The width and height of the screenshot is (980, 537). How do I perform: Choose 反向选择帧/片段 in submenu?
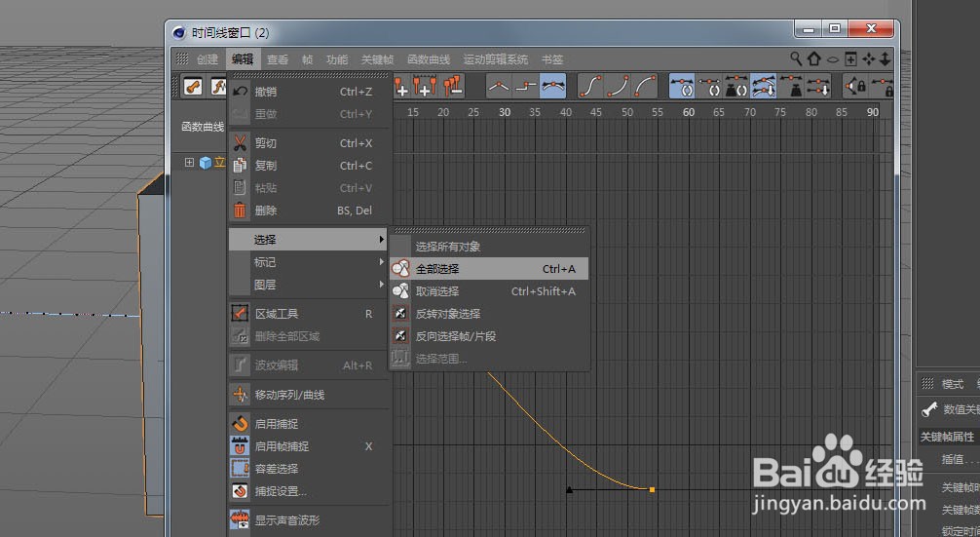489,336
